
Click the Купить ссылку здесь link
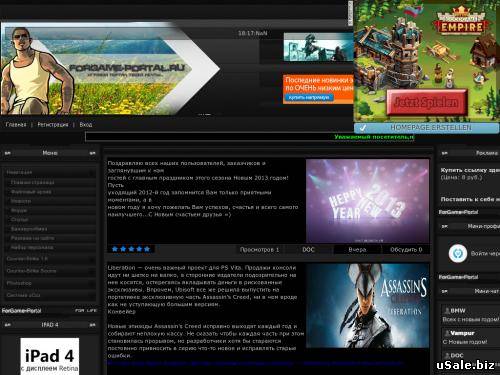click(x=470, y=170)
